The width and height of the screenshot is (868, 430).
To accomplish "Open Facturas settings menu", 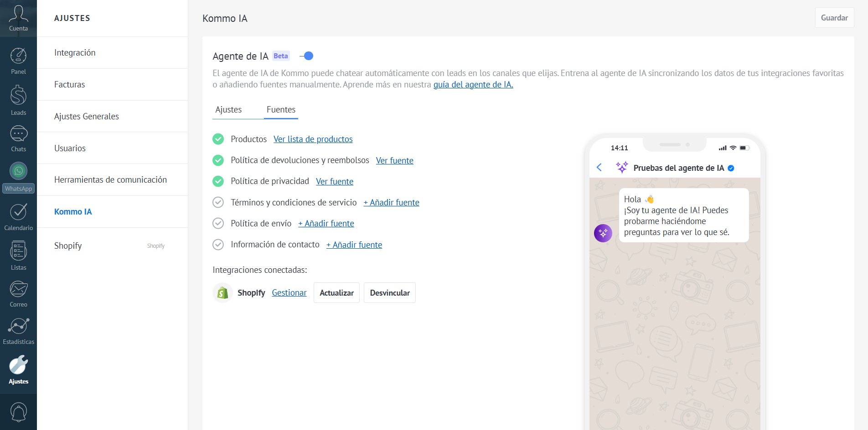I will pos(112,85).
